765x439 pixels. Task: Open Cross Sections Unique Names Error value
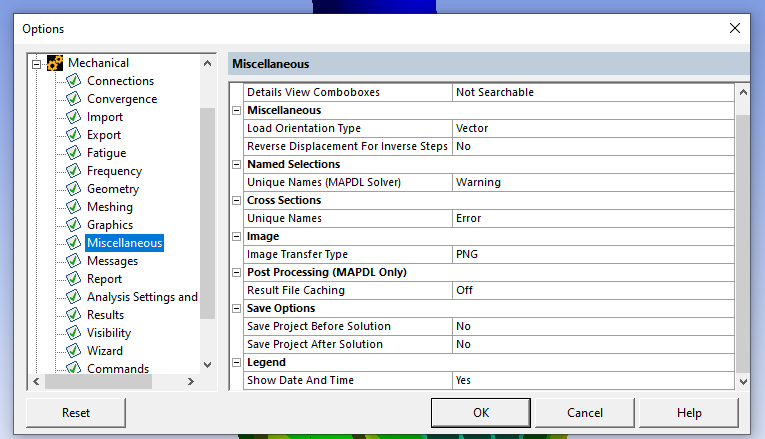coord(593,219)
